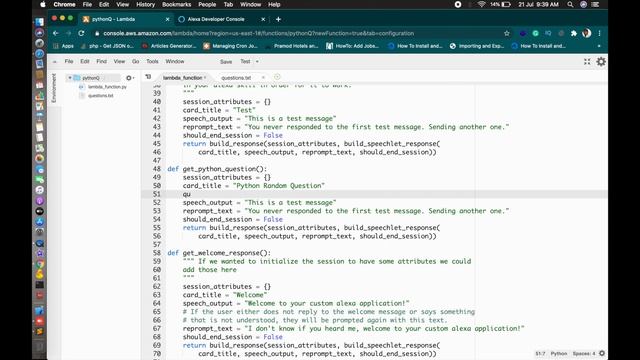Toggle fullscreen mode in Lambda editor

587,62
